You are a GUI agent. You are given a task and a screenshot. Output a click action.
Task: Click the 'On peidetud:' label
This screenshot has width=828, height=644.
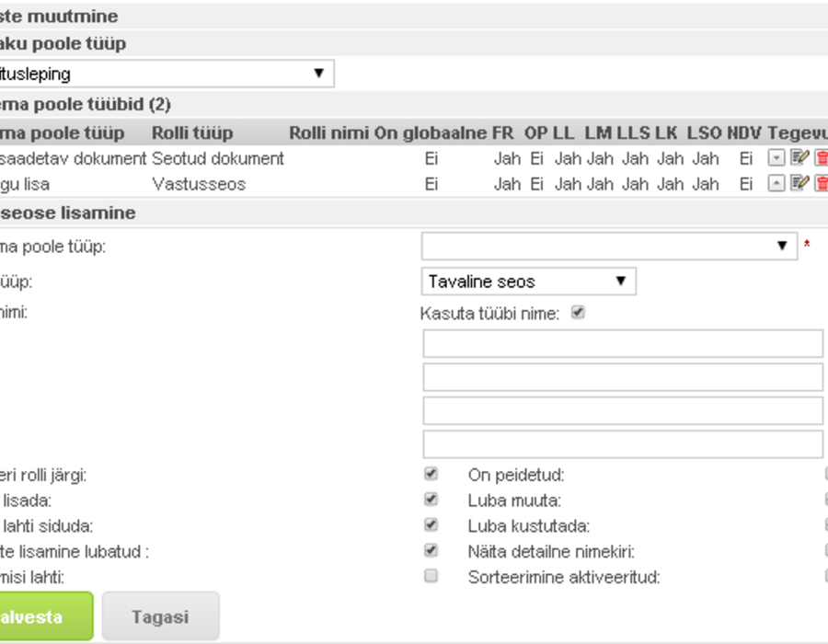tap(516, 475)
